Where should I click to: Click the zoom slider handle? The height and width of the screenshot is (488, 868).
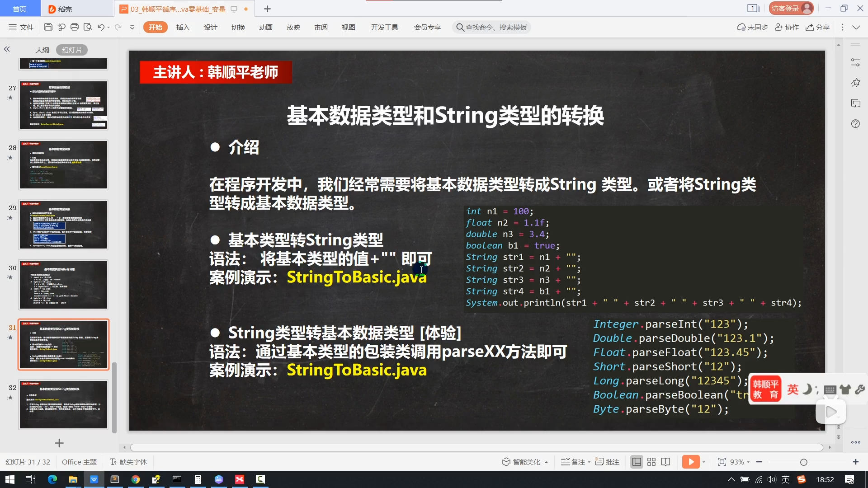803,462
